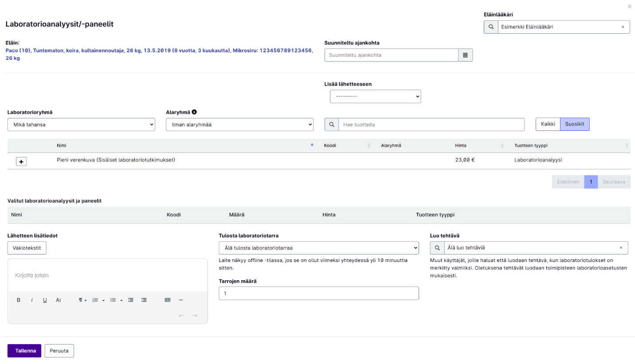Click the search icon beside Luo tehtävä field
The height and width of the screenshot is (364, 635).
click(x=437, y=248)
